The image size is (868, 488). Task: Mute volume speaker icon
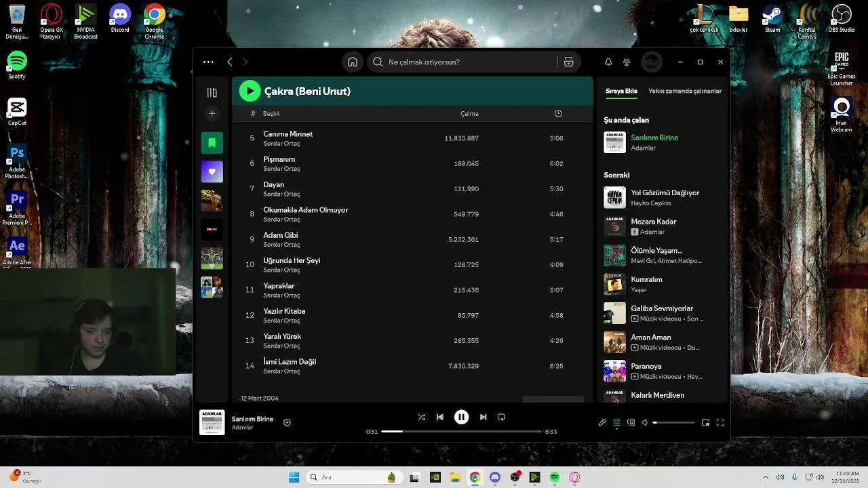[x=645, y=422]
